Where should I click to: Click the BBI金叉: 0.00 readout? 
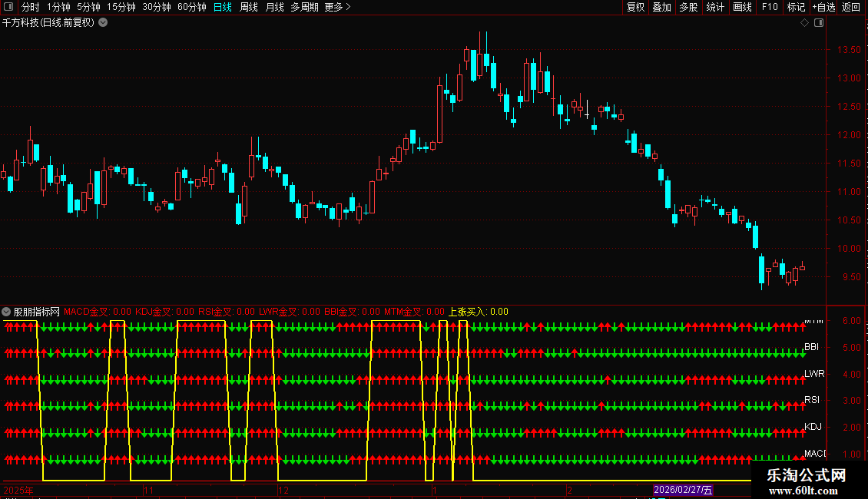pyautogui.click(x=352, y=312)
